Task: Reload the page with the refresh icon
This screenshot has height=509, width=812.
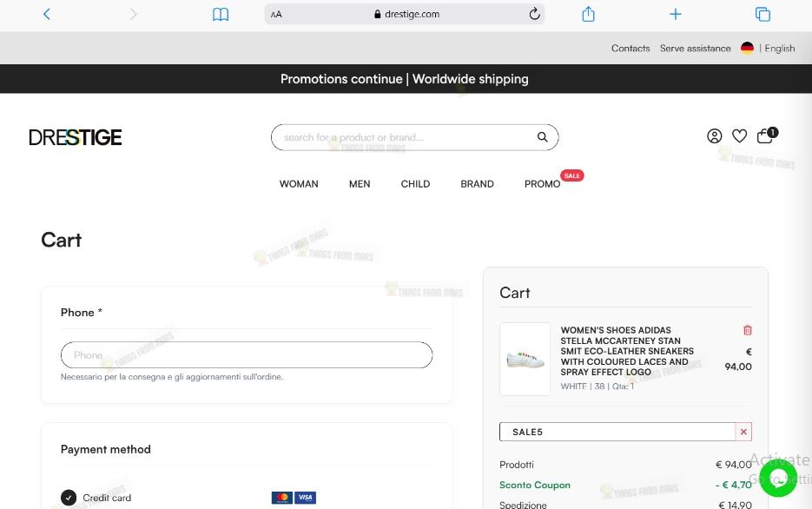Action: 534,14
